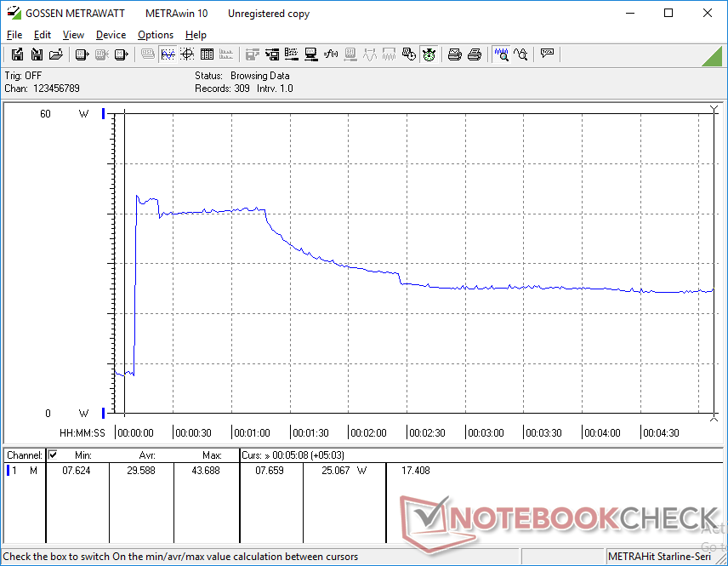Click the cursor marker at graph bottom-right

point(714,418)
